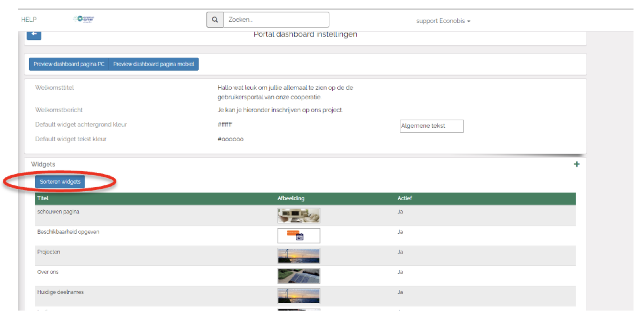644x318 pixels.
Task: Select the schouwen pagina widget row title
Action: click(x=58, y=212)
